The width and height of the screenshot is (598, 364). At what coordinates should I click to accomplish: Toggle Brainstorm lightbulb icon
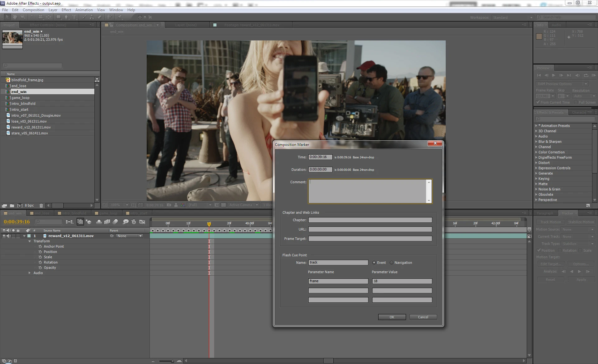(x=126, y=222)
